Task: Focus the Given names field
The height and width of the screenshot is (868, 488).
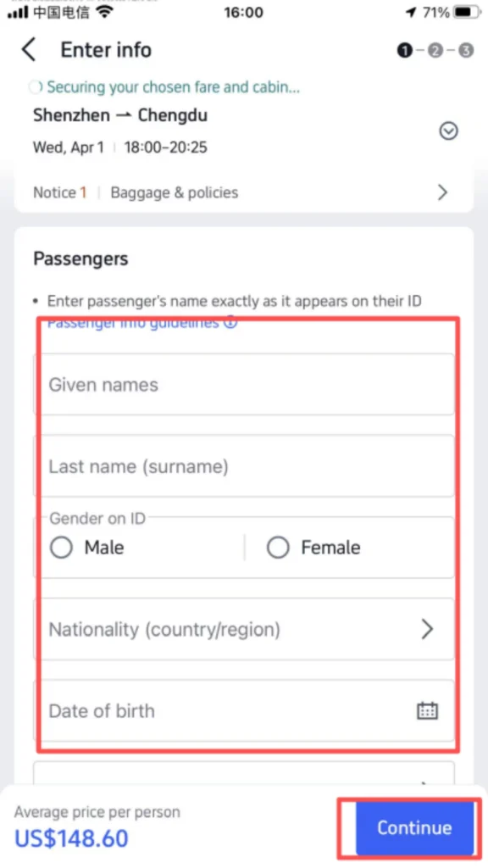Action: (x=244, y=385)
